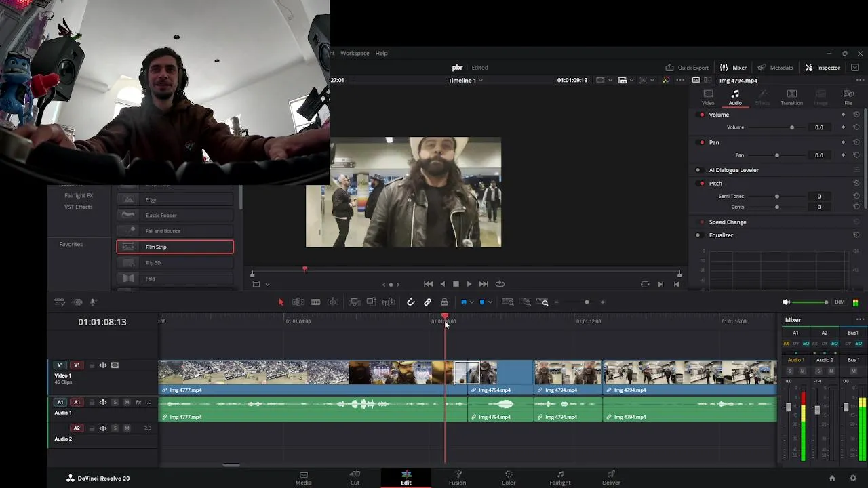Go to the Fairlight page
The height and width of the screenshot is (488, 868).
click(559, 478)
